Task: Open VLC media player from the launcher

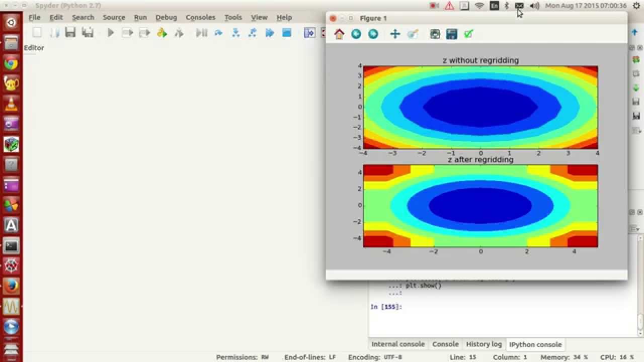Action: tap(11, 104)
